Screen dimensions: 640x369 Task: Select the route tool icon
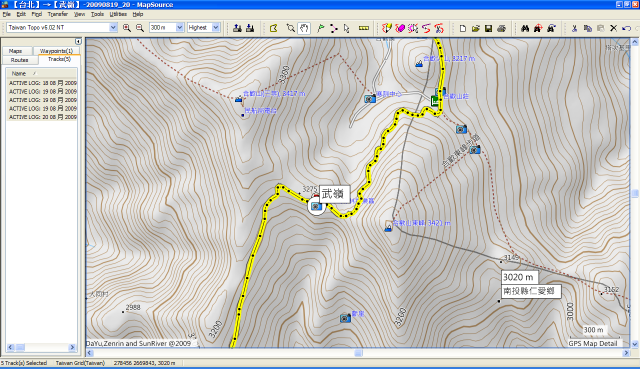[334, 28]
